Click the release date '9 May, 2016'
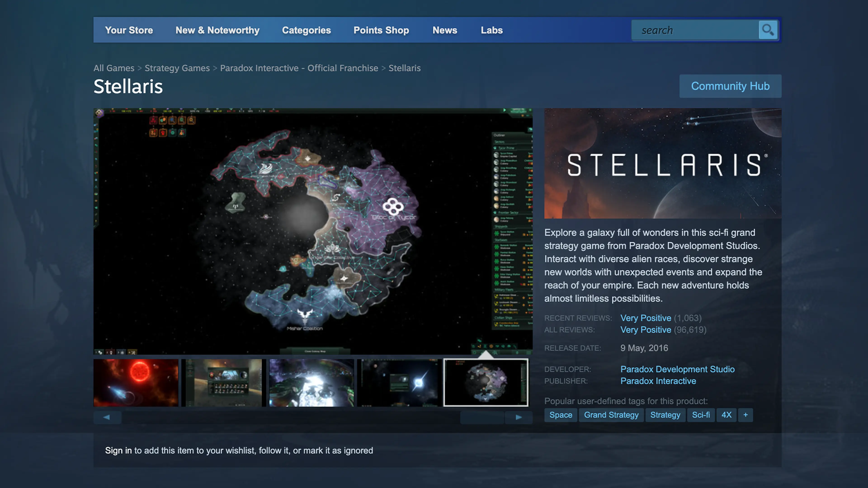The image size is (868, 488). 644,348
